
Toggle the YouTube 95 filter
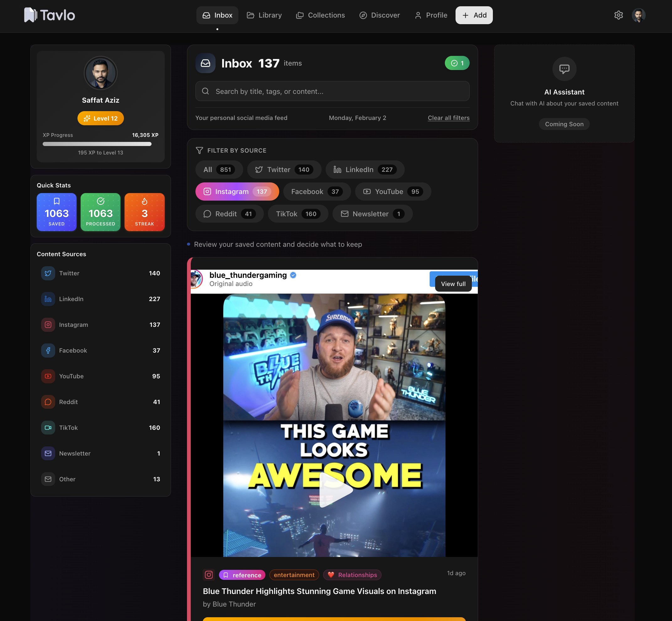(x=392, y=192)
